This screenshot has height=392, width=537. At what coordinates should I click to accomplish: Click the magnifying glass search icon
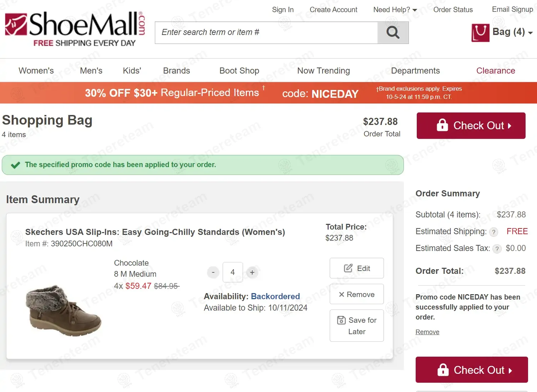(x=393, y=32)
